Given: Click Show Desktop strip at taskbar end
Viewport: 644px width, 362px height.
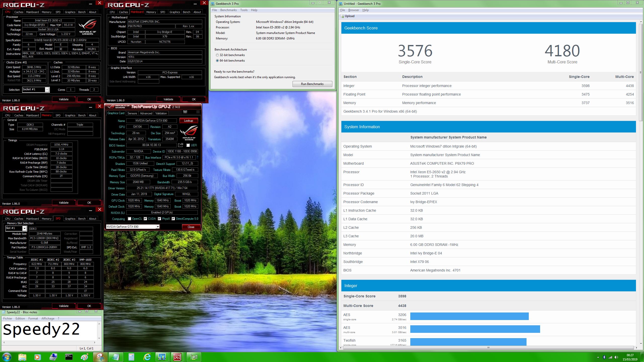Looking at the screenshot, I should (x=642, y=357).
